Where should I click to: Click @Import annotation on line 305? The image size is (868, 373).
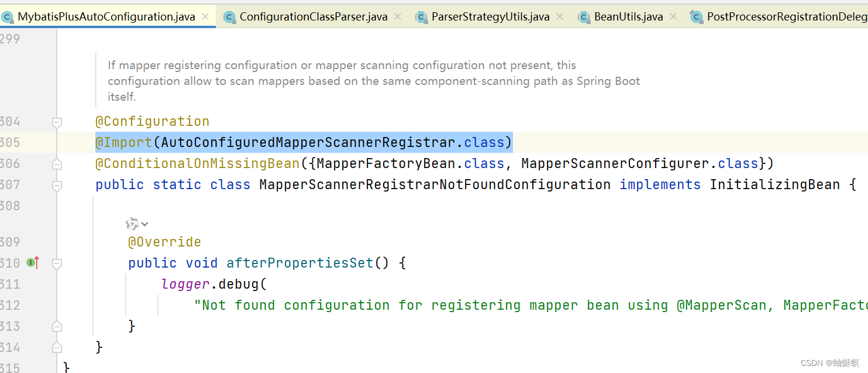pyautogui.click(x=124, y=142)
